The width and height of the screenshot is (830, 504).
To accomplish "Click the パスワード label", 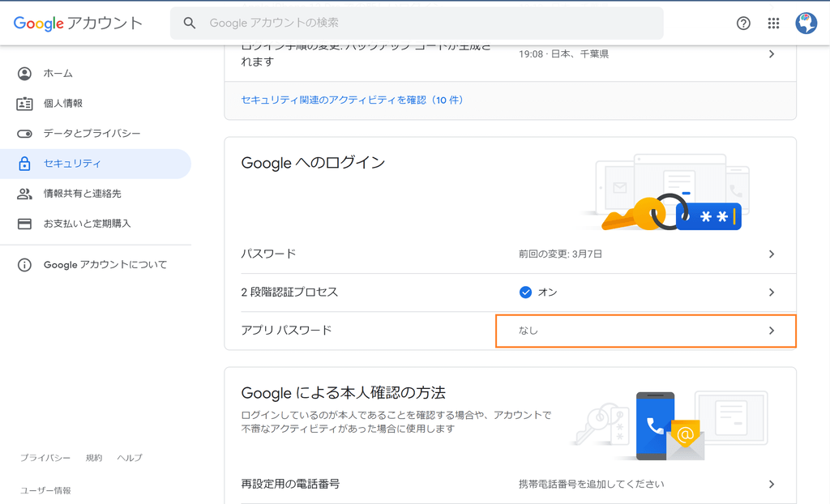I will tap(268, 254).
